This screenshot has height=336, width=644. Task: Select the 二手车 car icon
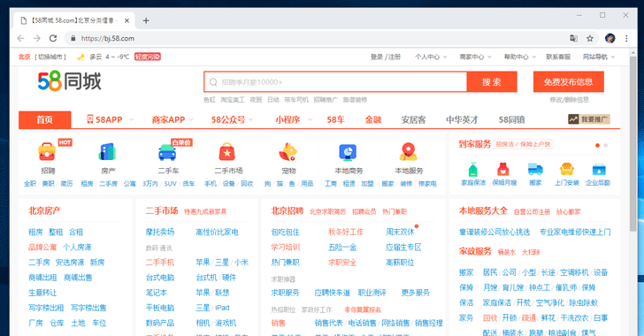[167, 152]
